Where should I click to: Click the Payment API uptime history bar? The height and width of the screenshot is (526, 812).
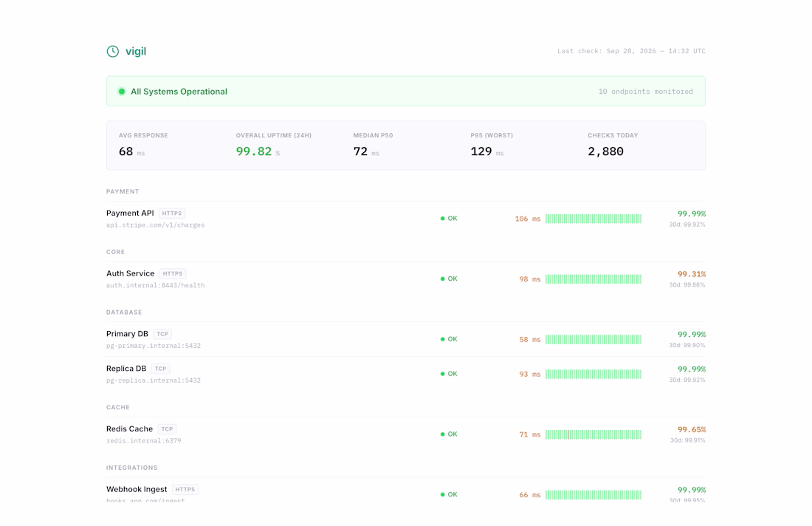pyautogui.click(x=593, y=219)
